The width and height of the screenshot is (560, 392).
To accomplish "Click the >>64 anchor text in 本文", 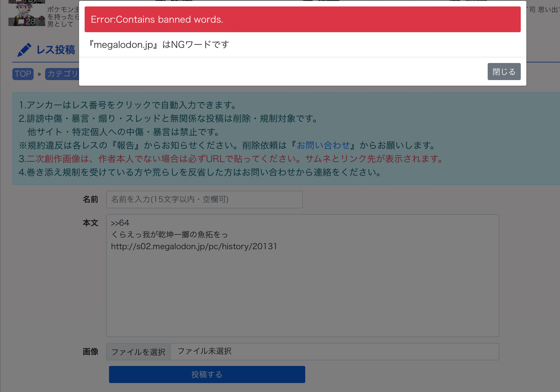I will tap(120, 223).
